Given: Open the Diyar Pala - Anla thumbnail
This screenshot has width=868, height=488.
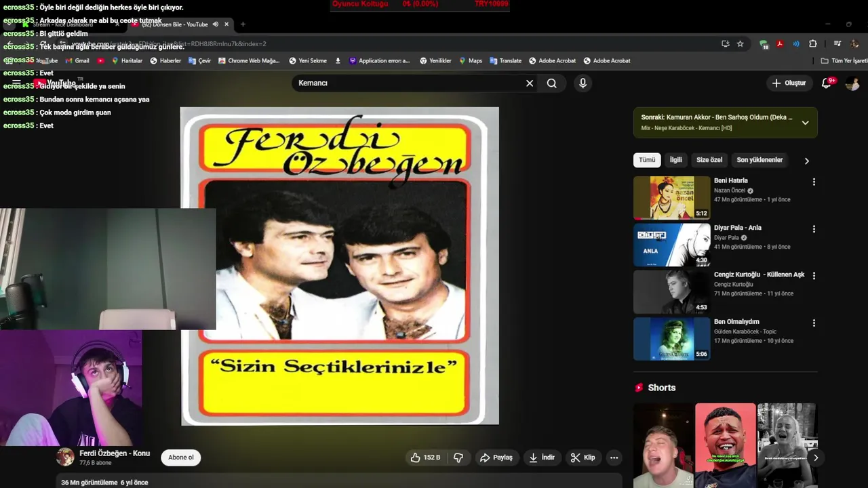Looking at the screenshot, I should [672, 245].
